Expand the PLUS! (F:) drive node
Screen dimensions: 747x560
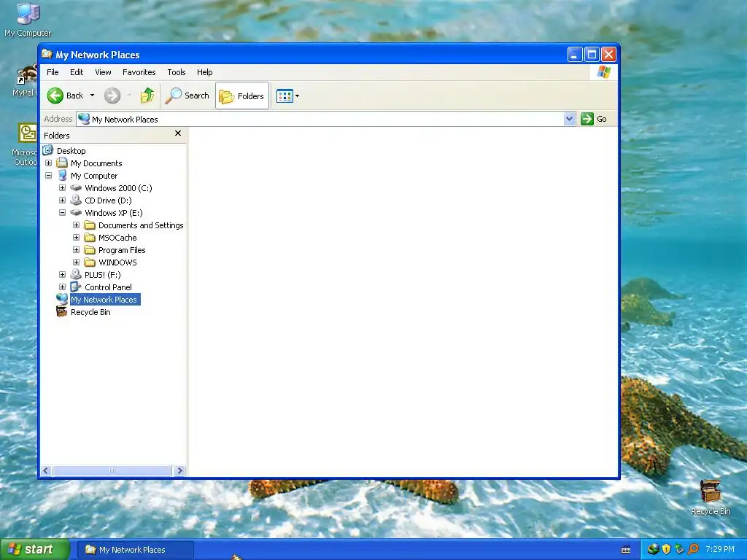pos(63,275)
